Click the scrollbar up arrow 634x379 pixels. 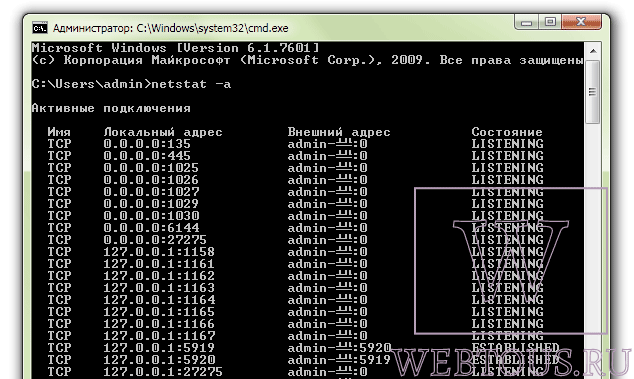point(593,51)
